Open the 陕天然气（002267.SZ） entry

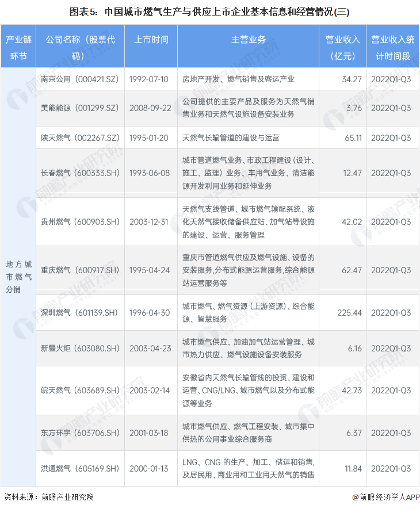coord(80,139)
